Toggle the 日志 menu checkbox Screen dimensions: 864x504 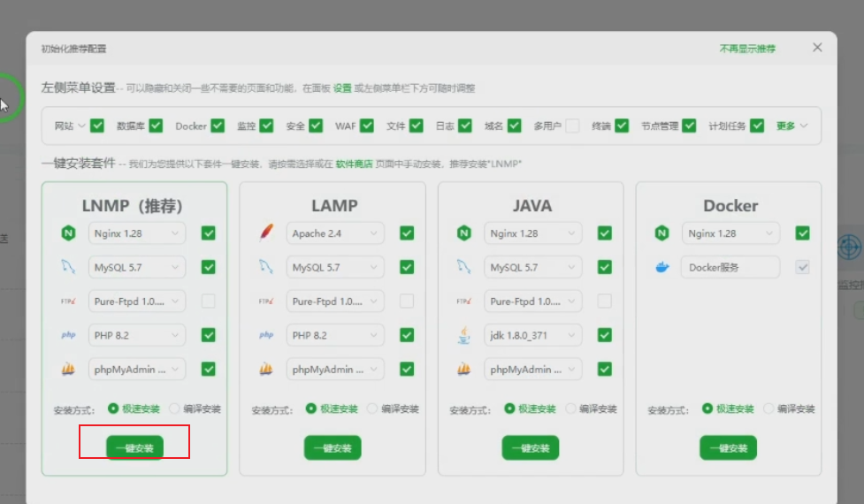pyautogui.click(x=465, y=126)
